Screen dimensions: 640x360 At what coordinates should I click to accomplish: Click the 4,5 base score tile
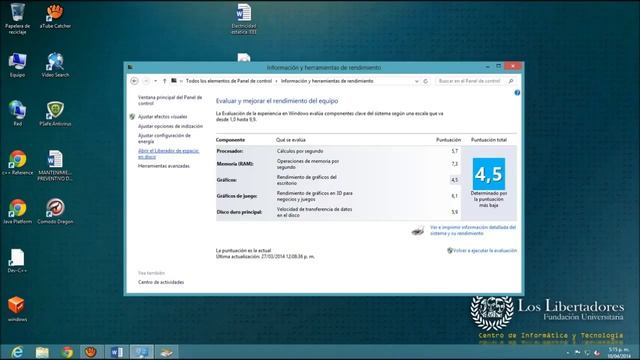click(489, 174)
